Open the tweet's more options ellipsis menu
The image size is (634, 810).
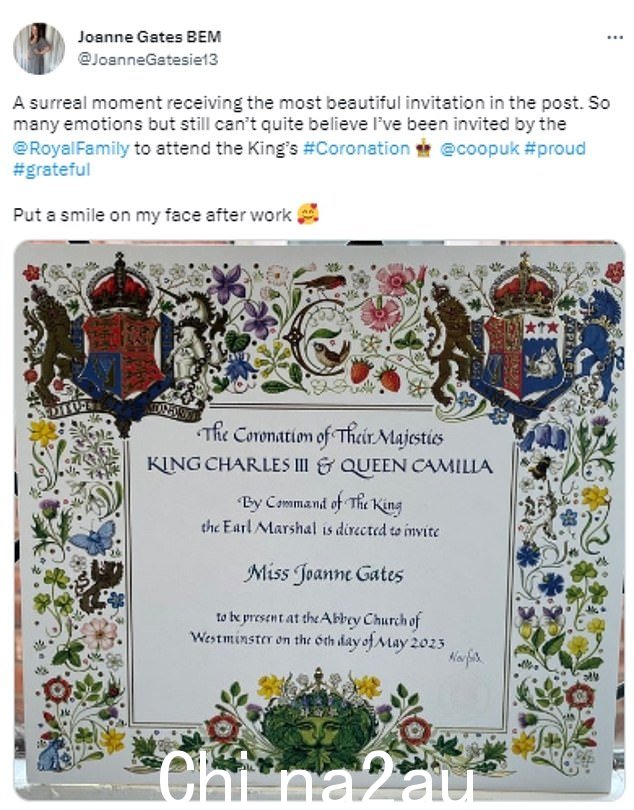pyautogui.click(x=614, y=37)
